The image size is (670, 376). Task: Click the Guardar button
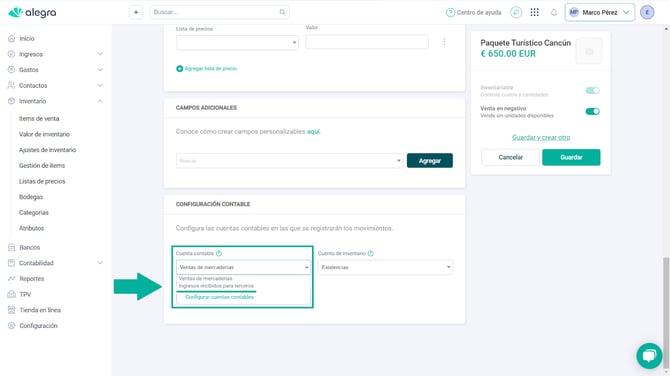coord(571,157)
